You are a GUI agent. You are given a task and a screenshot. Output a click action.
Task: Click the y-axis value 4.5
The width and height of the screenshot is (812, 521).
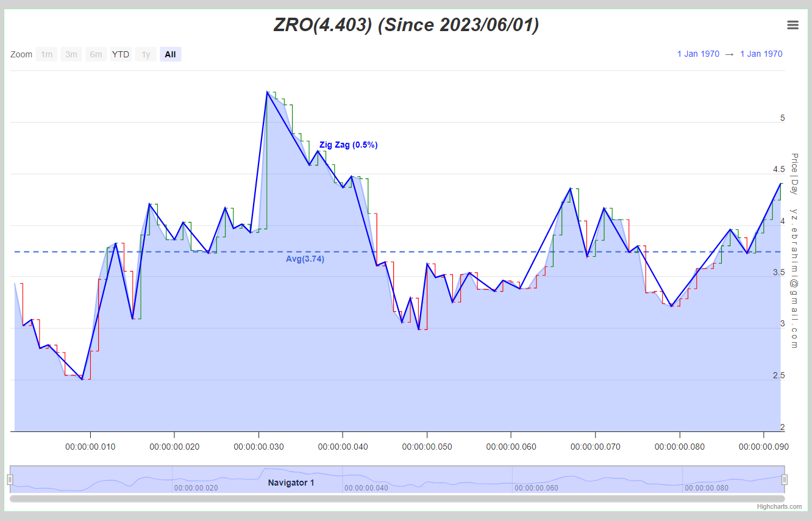pyautogui.click(x=778, y=170)
